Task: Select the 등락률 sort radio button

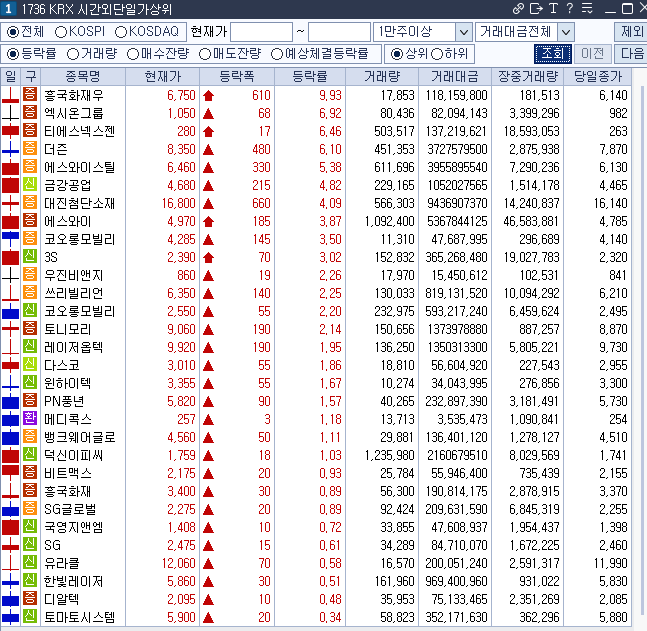Action: [13, 54]
